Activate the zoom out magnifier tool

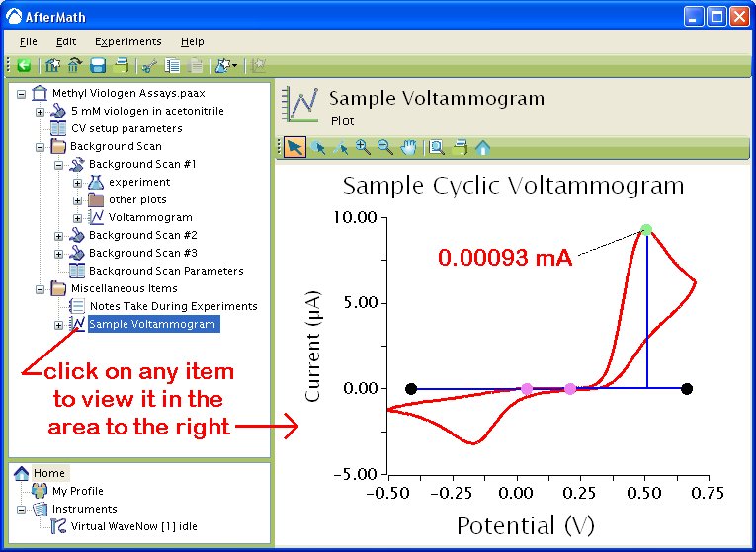click(385, 147)
